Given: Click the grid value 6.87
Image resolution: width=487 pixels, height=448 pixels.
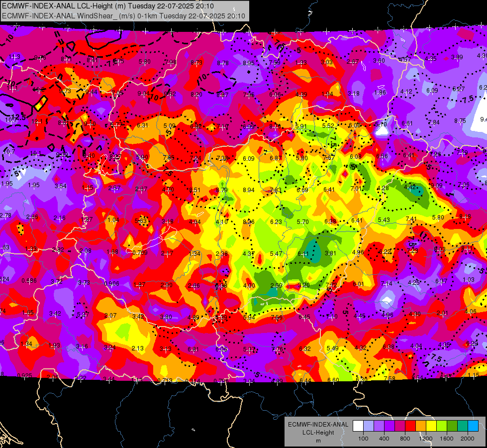Looking at the screenshot, I should tap(276, 158).
